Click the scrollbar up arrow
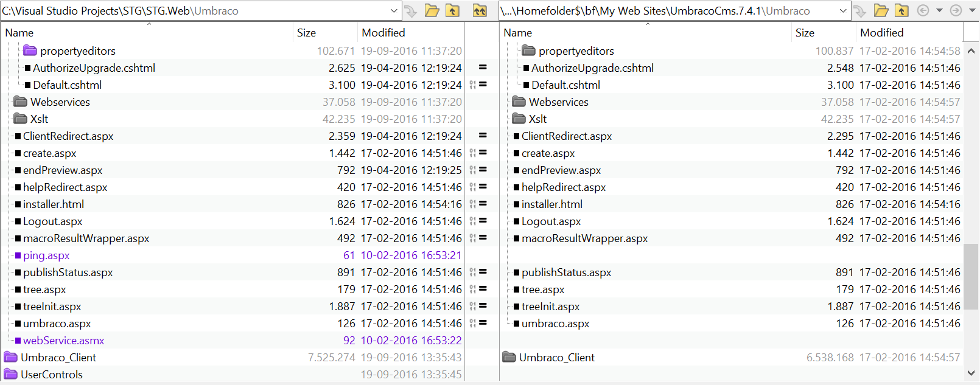Screen dimensions: 980x385 (971, 51)
